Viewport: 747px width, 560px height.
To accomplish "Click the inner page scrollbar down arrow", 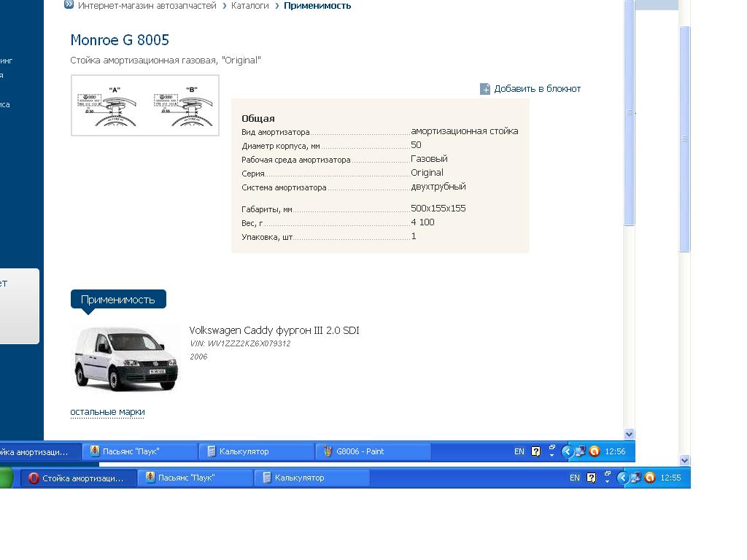I will tap(629, 434).
